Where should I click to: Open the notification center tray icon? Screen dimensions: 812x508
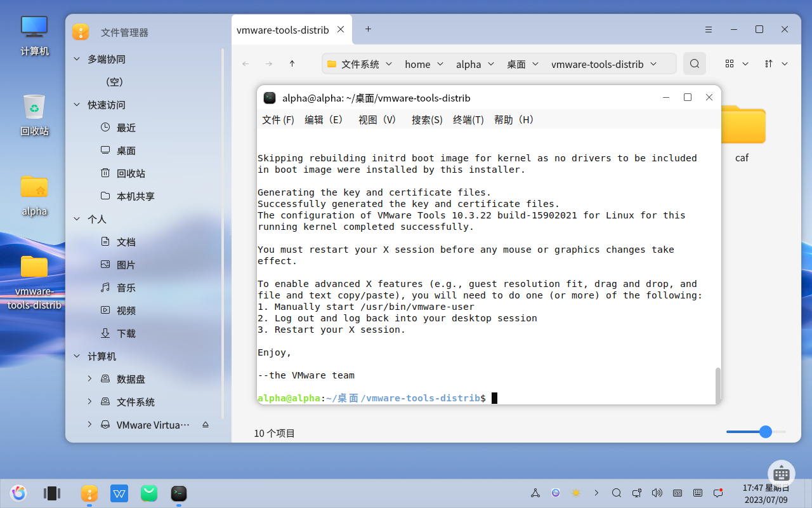pyautogui.click(x=718, y=493)
